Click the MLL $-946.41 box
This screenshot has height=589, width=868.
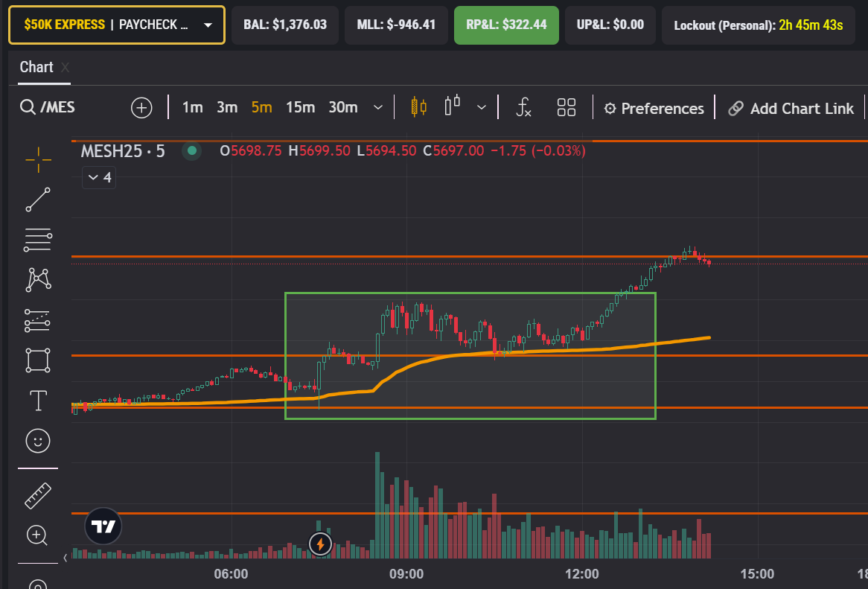396,25
